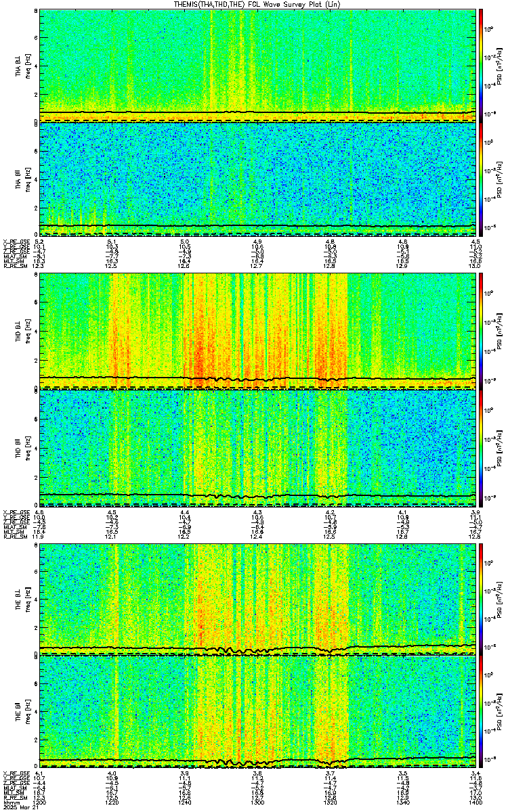Click the 'THA B⊥ freq [Hz]' y-axis label
Screen dimensions: 508x812
tap(22, 65)
